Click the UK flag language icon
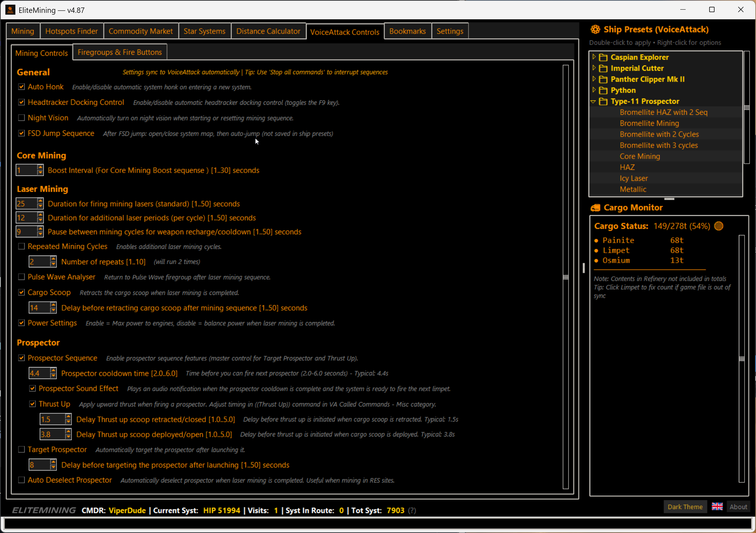The image size is (756, 533). coord(717,507)
